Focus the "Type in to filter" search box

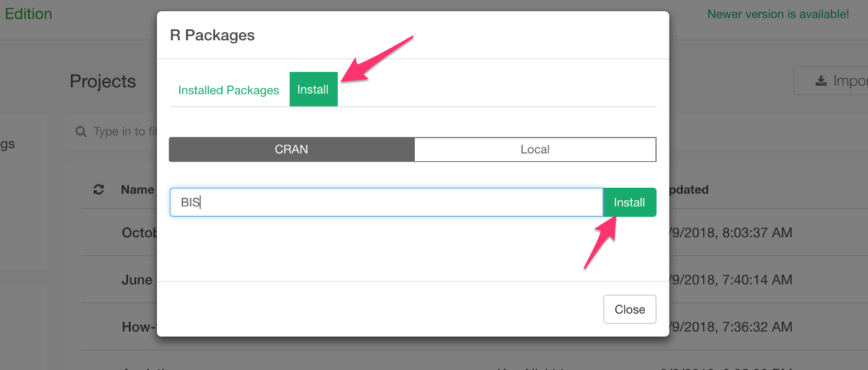click(124, 131)
